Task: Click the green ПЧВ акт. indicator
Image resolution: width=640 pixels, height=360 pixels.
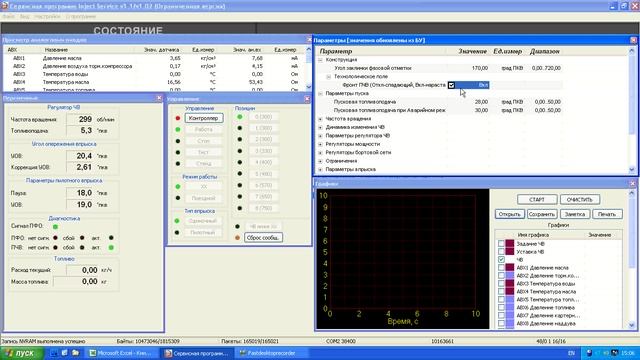Action: (111, 247)
